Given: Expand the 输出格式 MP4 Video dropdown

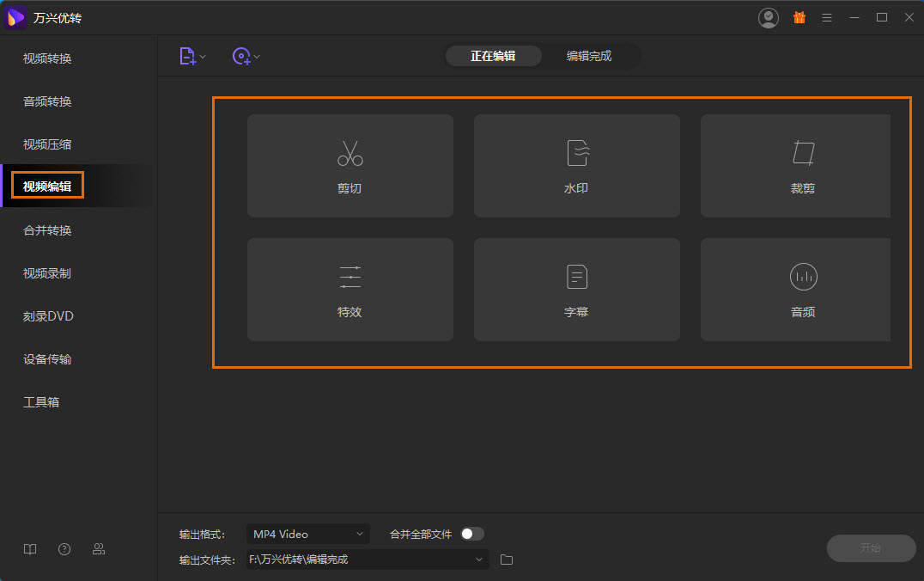Looking at the screenshot, I should pos(307,534).
